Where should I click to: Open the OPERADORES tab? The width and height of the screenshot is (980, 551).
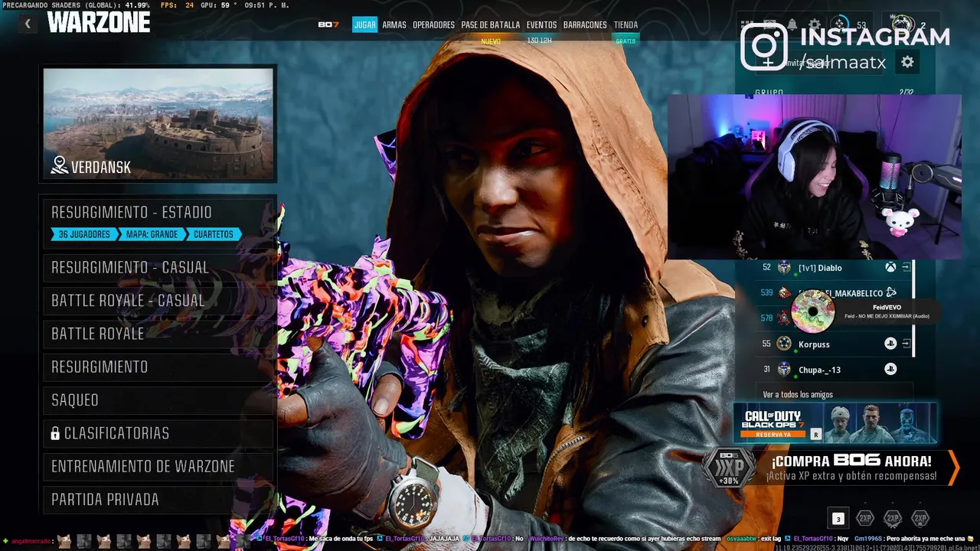coord(434,24)
